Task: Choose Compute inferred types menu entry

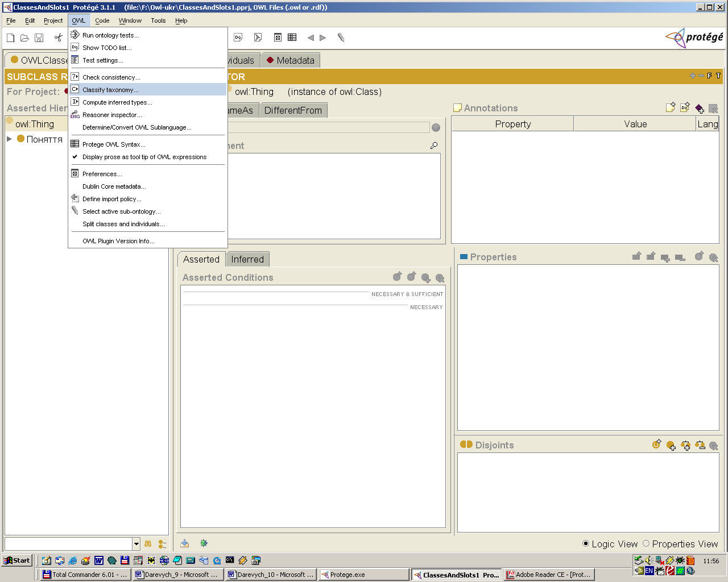Action: tap(148, 102)
